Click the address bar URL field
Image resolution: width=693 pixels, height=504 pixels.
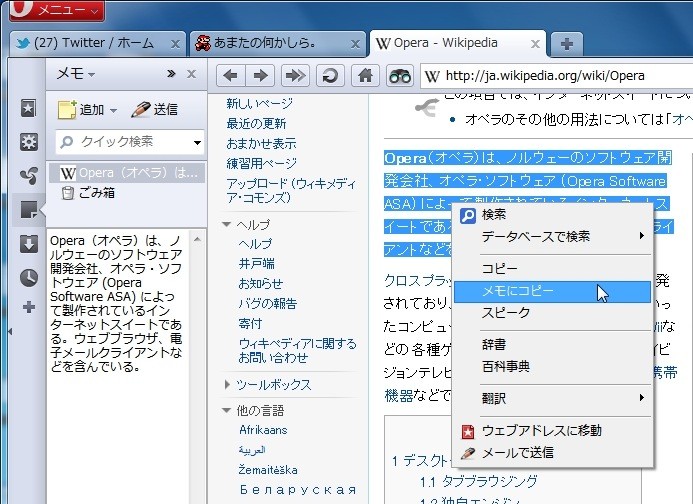point(556,76)
